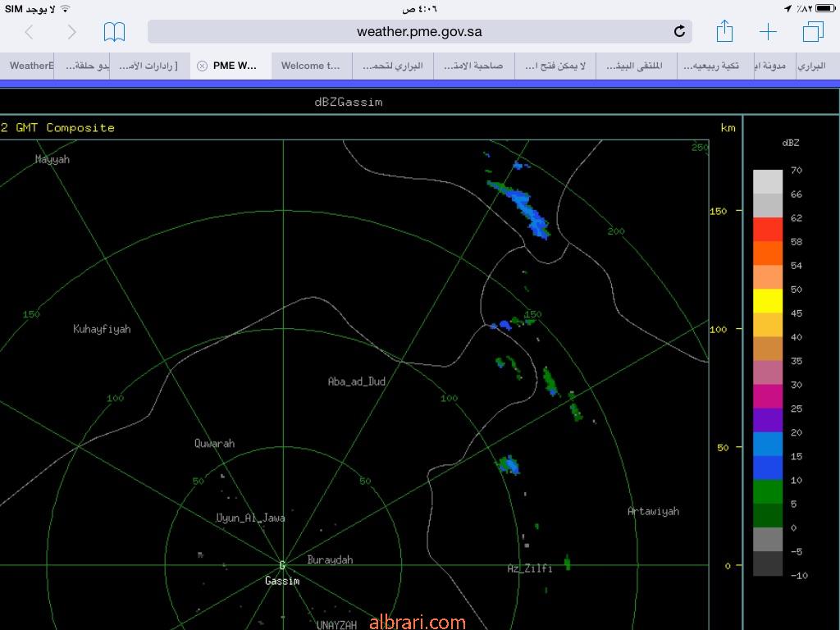Click the purple 20-25 dBZ legend color
Viewport: 840px width, 630px height.
click(768, 420)
